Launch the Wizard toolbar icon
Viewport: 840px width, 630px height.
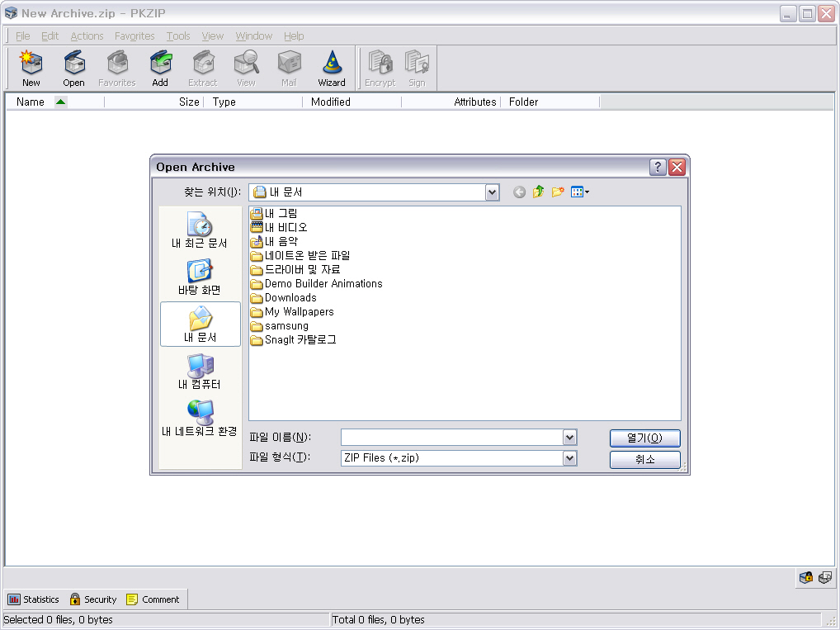[332, 68]
